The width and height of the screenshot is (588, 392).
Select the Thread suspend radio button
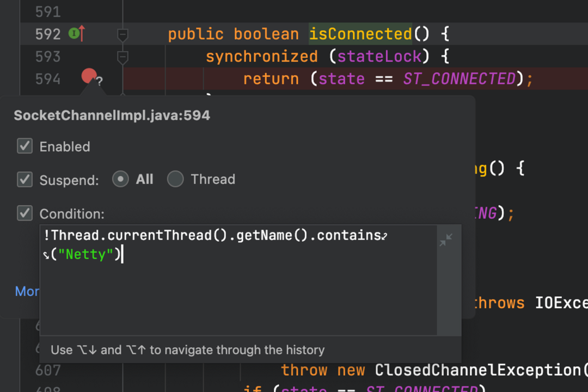(175, 179)
